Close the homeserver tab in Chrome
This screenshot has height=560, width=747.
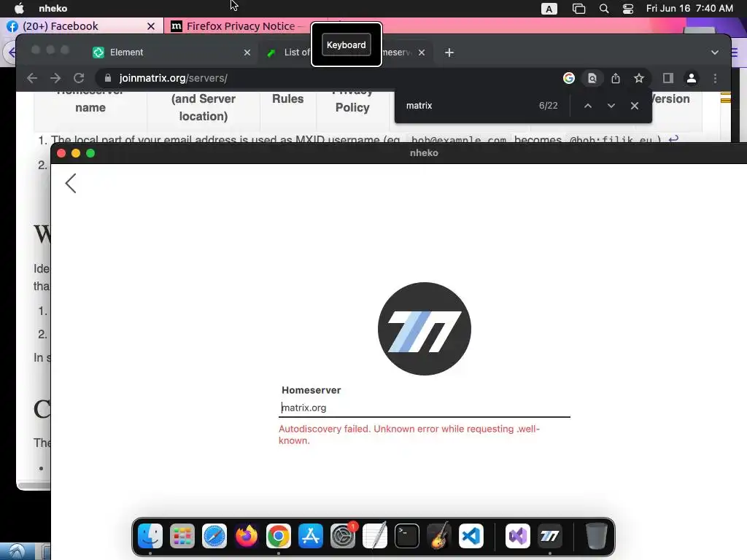[422, 52]
